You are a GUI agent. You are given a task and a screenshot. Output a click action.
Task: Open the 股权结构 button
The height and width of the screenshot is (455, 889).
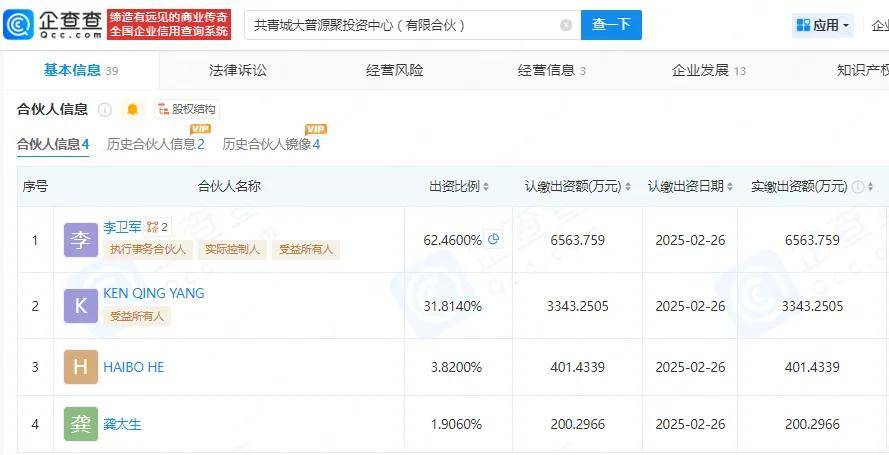point(187,109)
